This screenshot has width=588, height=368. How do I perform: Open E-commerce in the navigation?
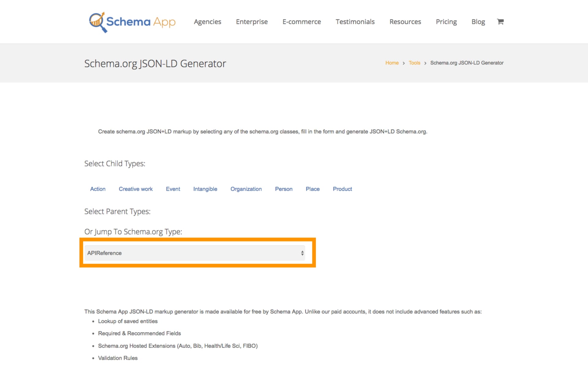coord(302,22)
